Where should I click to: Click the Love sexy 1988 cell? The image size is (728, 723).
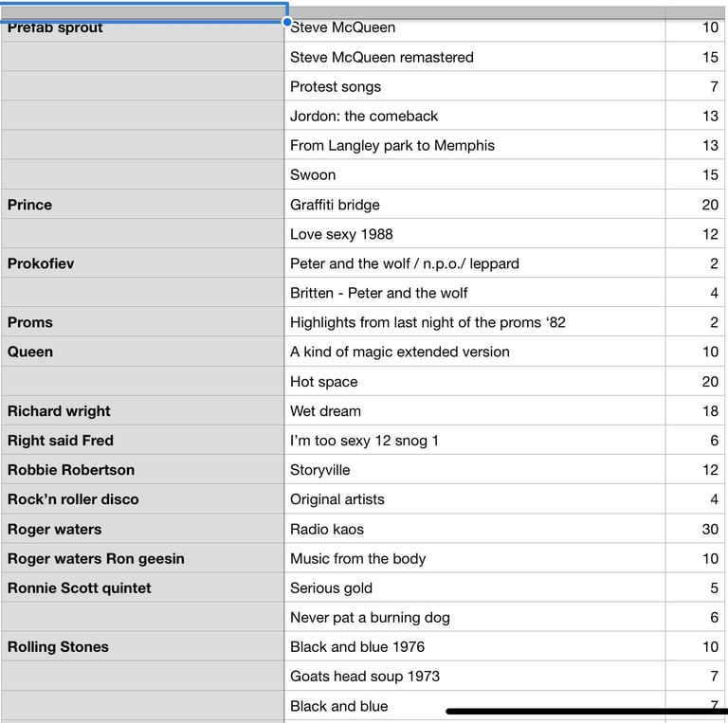click(x=475, y=234)
